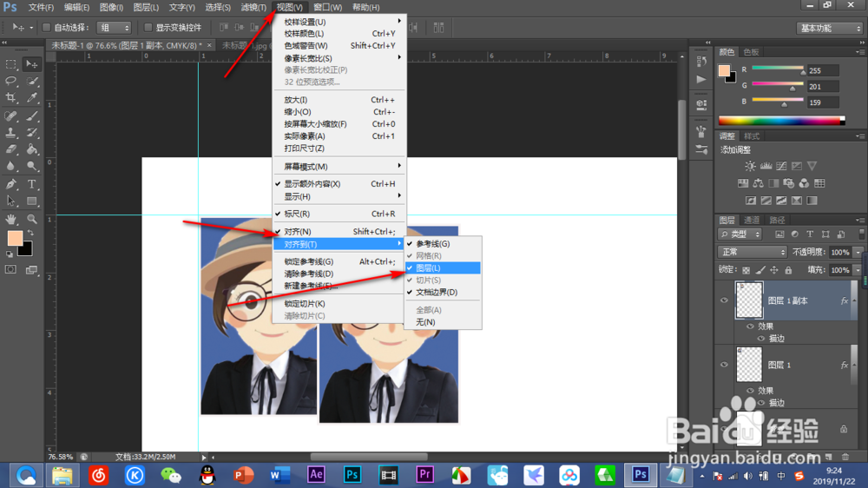Select the Brush tool
The width and height of the screenshot is (868, 488).
click(x=31, y=115)
